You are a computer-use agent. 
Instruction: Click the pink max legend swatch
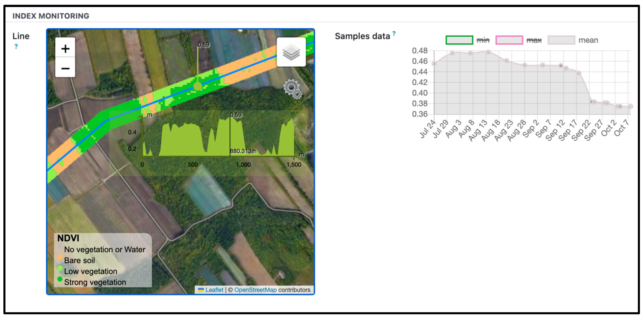pos(509,40)
